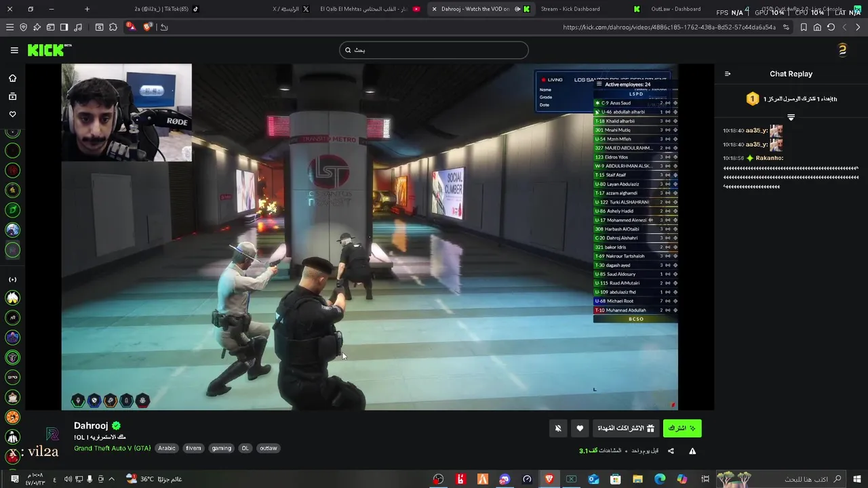Bookmark this page via bookmark icon

804,27
